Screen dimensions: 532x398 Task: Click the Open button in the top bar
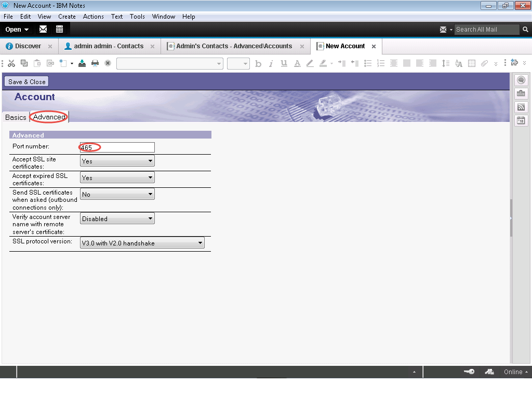click(17, 30)
